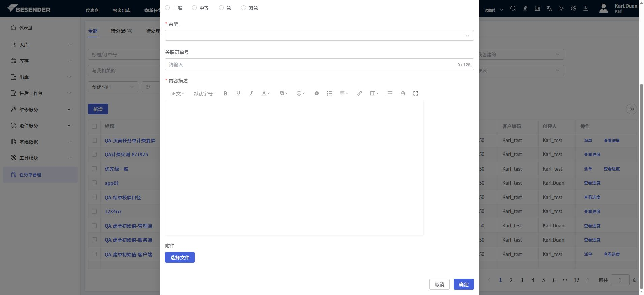
Task: Open 报废出库 in the top navigation
Action: click(122, 10)
